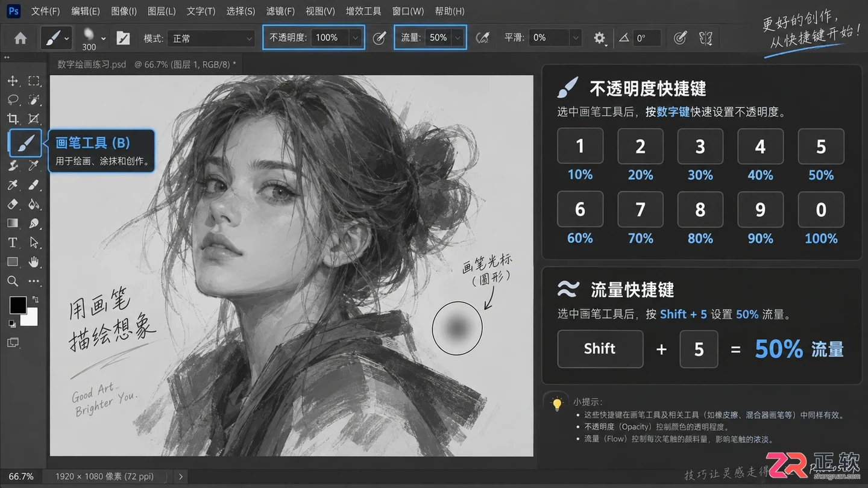
Task: Open the 滤镜(F) menu
Action: tap(280, 11)
